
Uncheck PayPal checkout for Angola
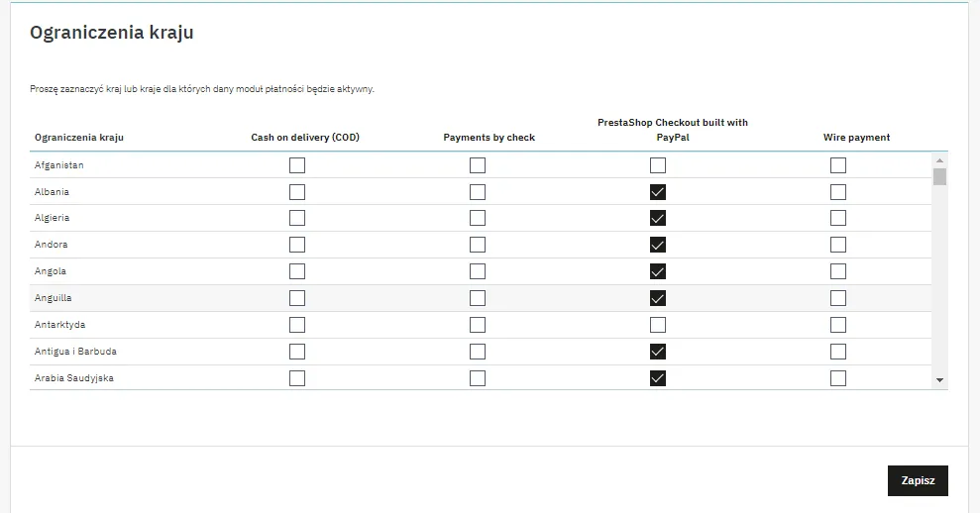(x=657, y=271)
